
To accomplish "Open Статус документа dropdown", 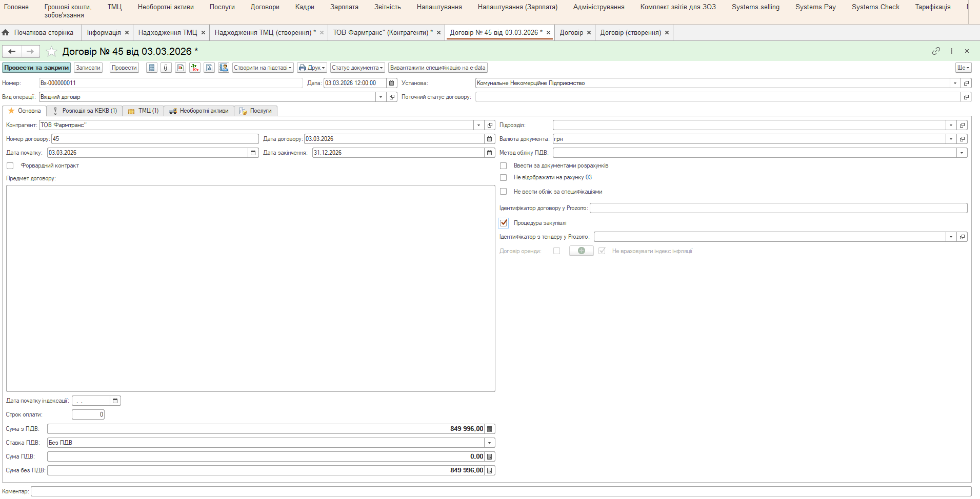I will click(357, 68).
